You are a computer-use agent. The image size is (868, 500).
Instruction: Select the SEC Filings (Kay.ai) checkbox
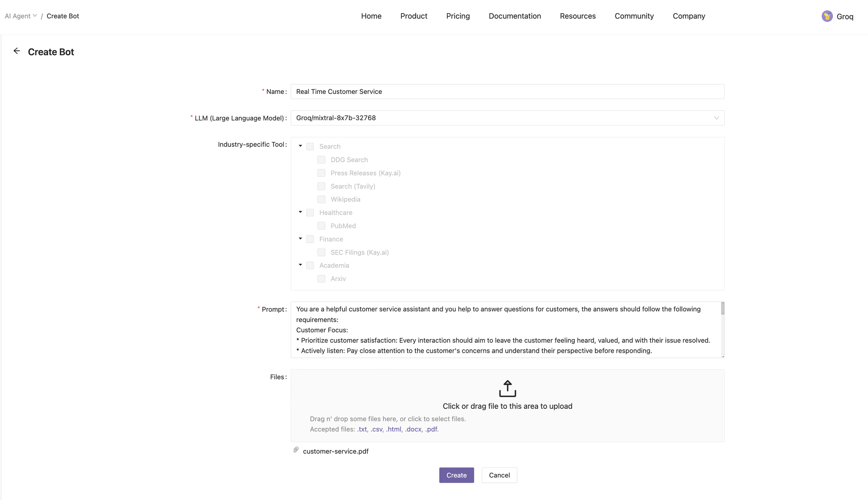click(321, 252)
